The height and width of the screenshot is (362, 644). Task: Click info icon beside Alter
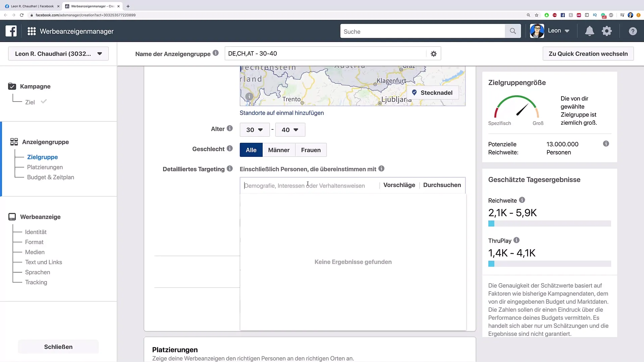pos(229,128)
